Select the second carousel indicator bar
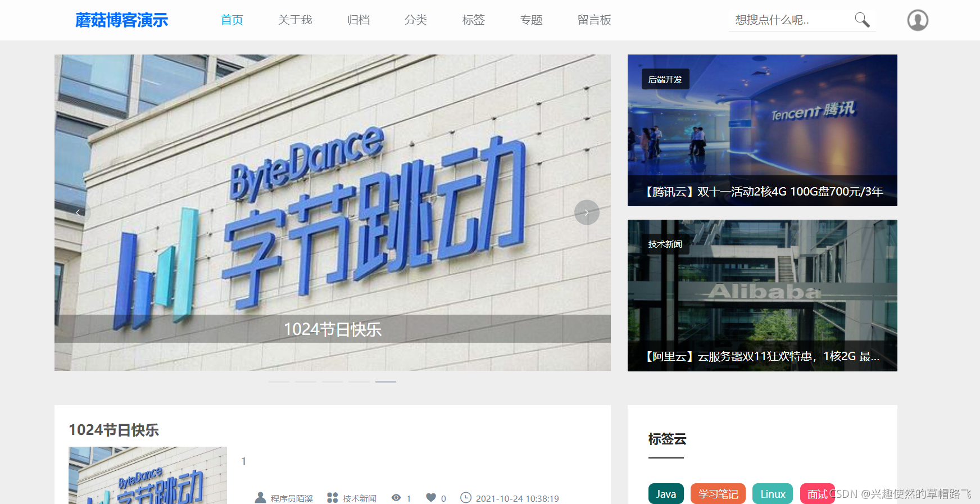Screen dimensions: 980x504 [x=306, y=382]
